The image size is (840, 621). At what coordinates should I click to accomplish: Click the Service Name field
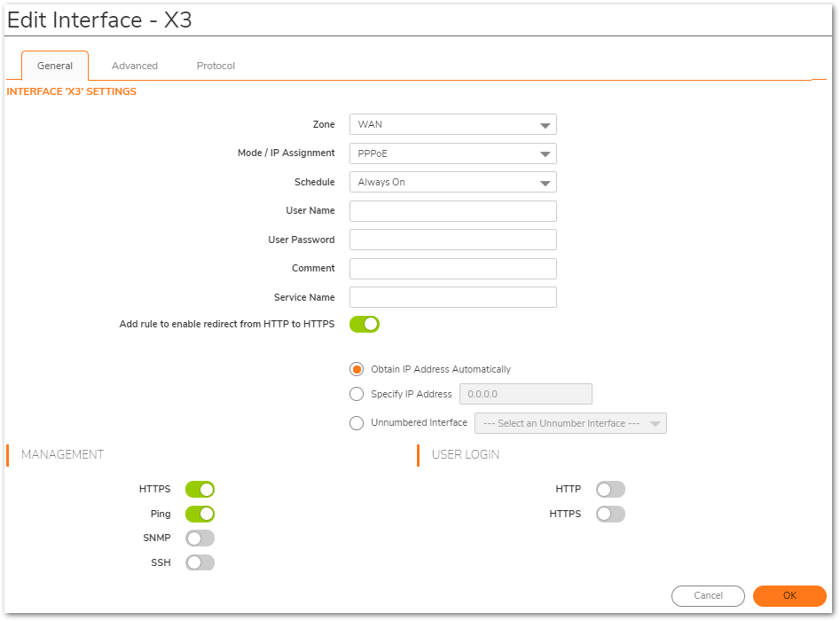[452, 297]
